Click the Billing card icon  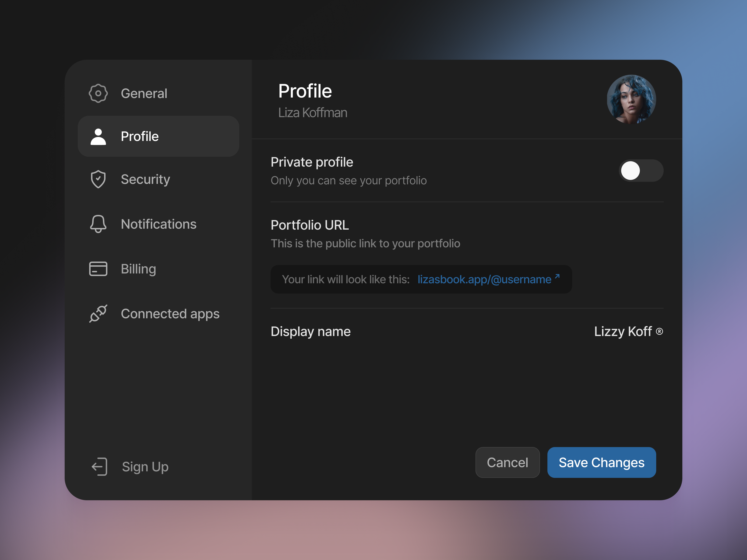[98, 269]
